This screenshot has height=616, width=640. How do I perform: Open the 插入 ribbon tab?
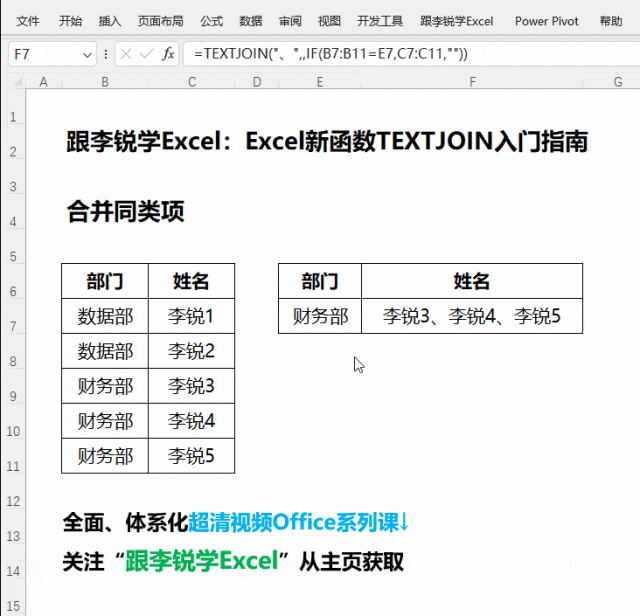tap(110, 21)
